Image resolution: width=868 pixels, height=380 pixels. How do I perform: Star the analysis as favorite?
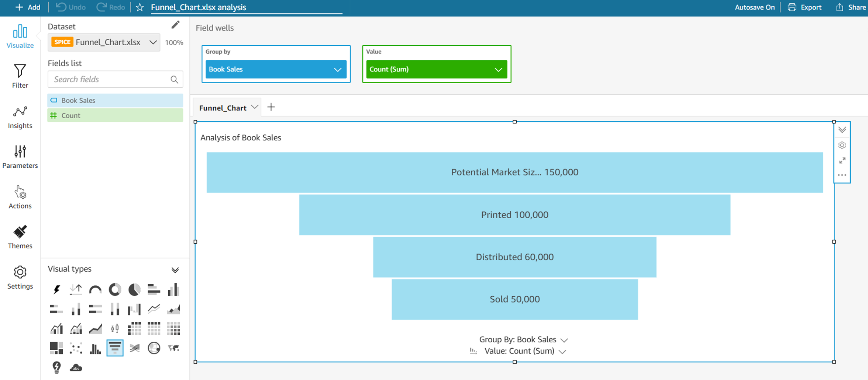point(140,7)
